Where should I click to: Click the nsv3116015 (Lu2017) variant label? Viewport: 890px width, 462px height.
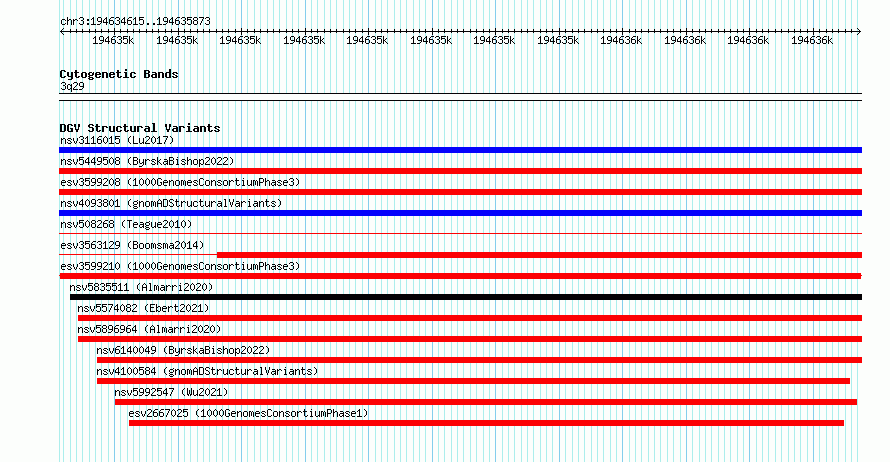pos(117,140)
